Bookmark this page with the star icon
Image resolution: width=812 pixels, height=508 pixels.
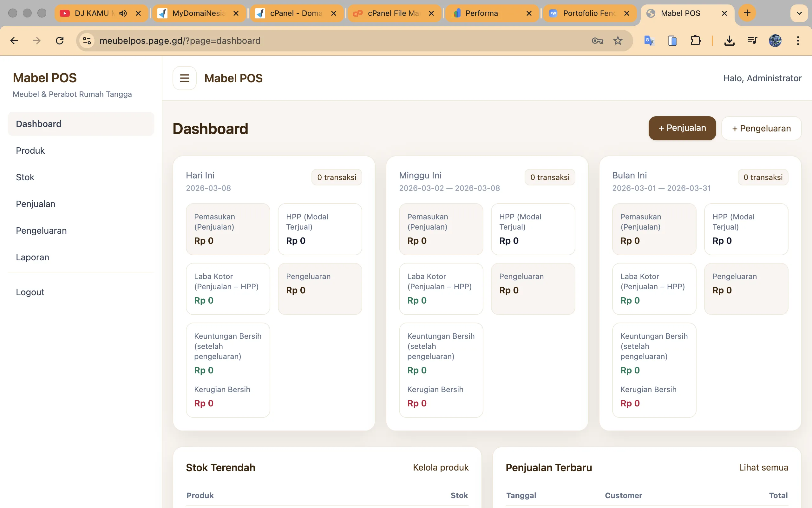pos(618,41)
